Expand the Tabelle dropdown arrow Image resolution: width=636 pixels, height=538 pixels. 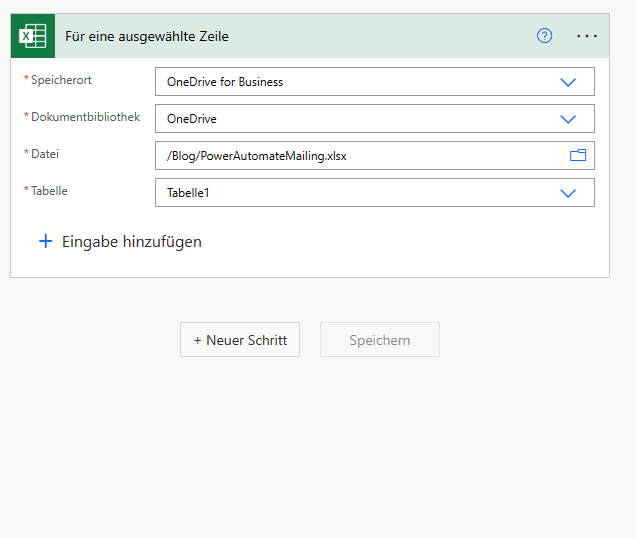[x=568, y=193]
